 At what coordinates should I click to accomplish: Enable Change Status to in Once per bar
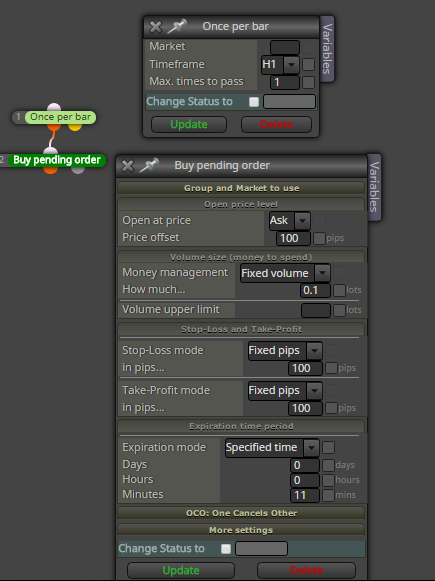click(254, 102)
